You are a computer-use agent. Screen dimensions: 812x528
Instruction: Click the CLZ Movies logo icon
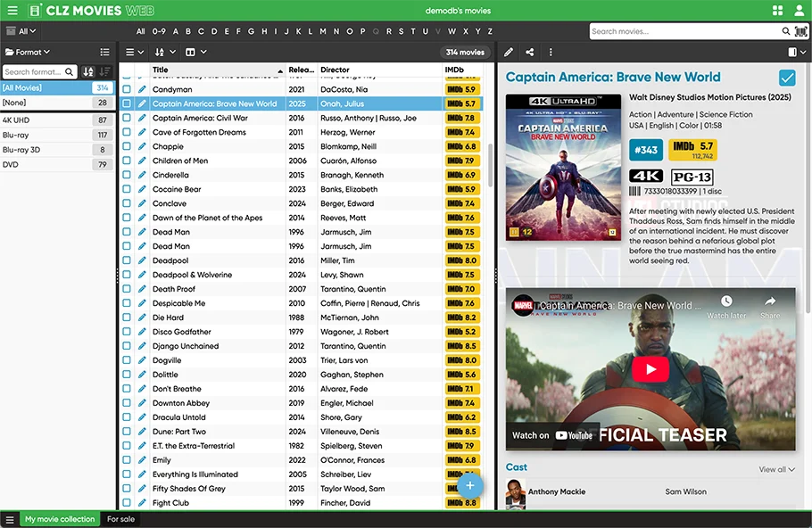pos(35,11)
